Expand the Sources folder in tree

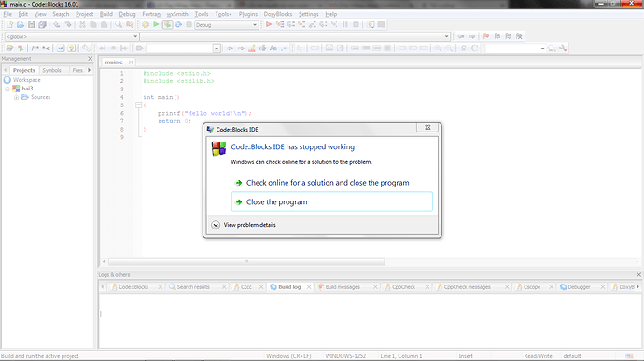[16, 97]
